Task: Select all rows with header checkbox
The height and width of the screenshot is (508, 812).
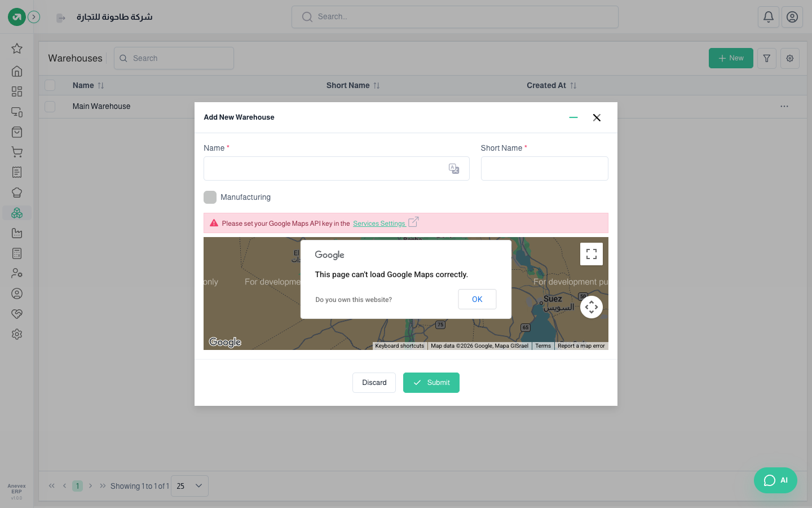Action: 50,85
